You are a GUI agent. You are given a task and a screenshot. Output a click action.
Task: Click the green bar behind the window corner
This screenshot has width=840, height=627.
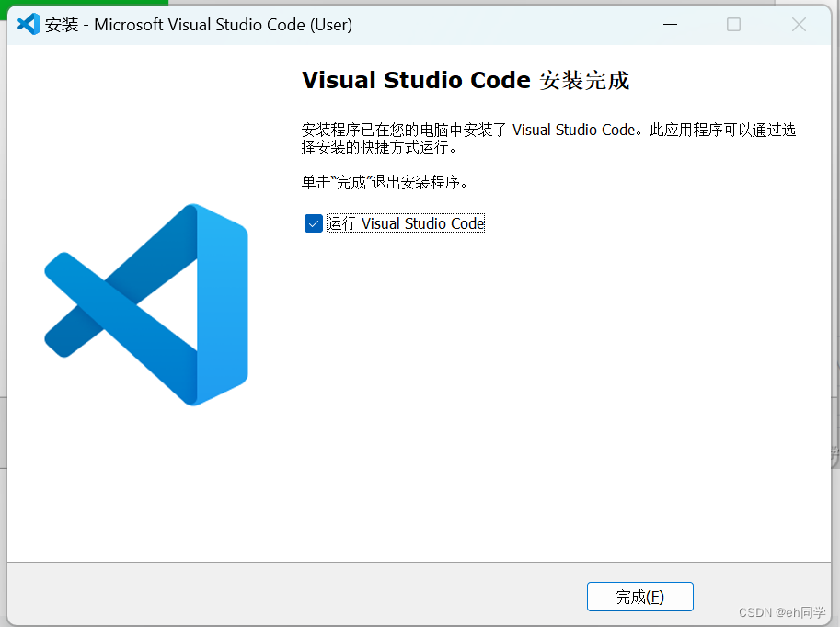[84, 3]
